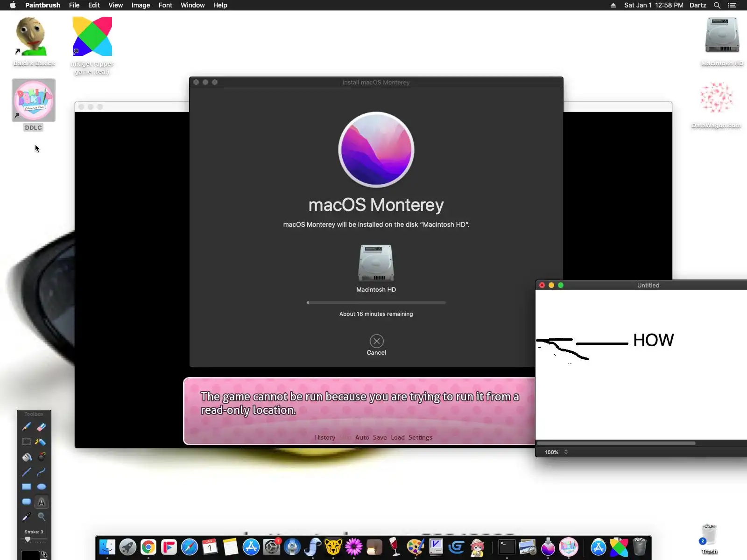The width and height of the screenshot is (747, 560).
Task: Select the Bomb tool in Toolbox
Action: [x=42, y=457]
